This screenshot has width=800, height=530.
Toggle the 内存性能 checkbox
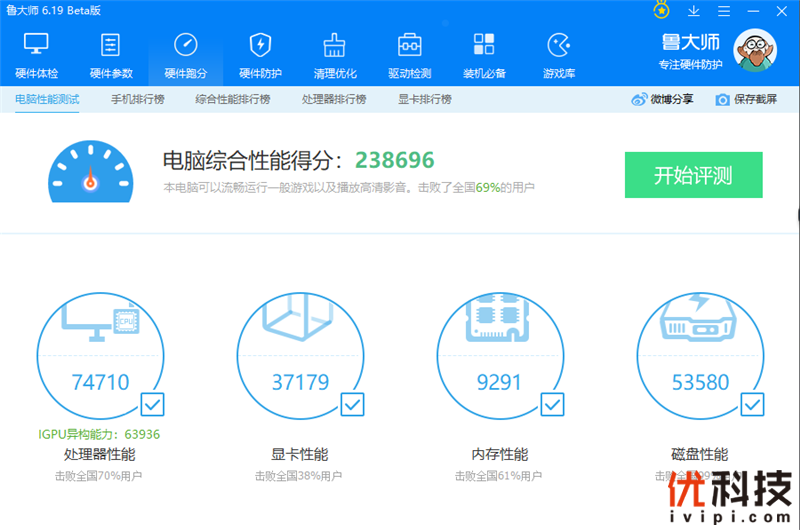tap(553, 405)
